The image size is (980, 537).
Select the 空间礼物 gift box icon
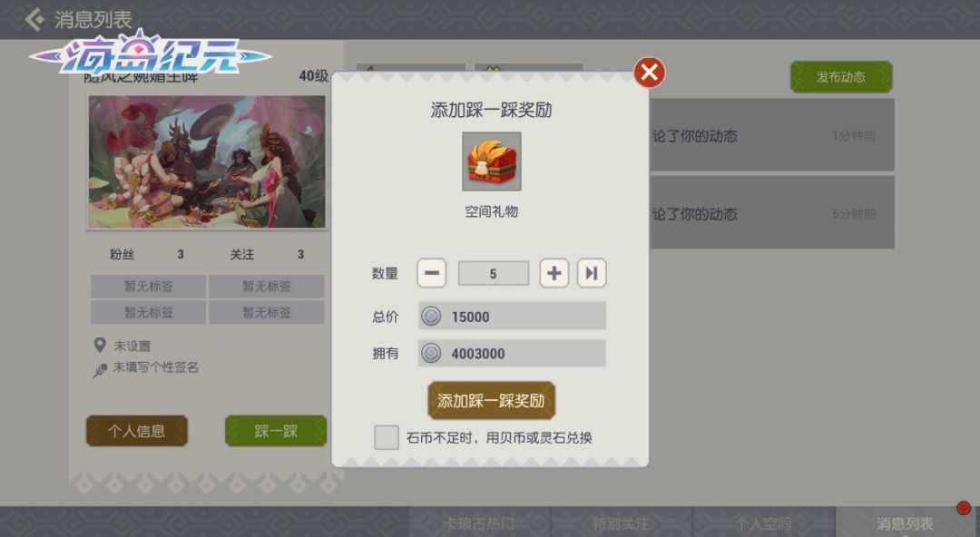tap(491, 161)
